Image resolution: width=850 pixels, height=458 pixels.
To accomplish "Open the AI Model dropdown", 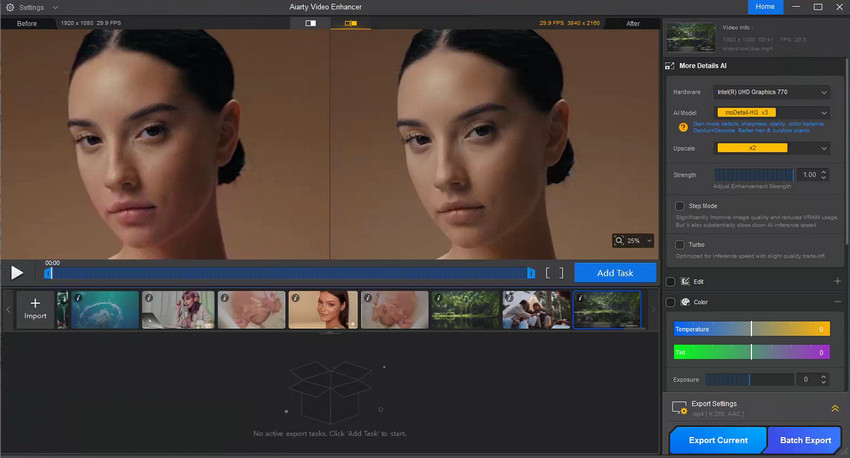I will 771,113.
